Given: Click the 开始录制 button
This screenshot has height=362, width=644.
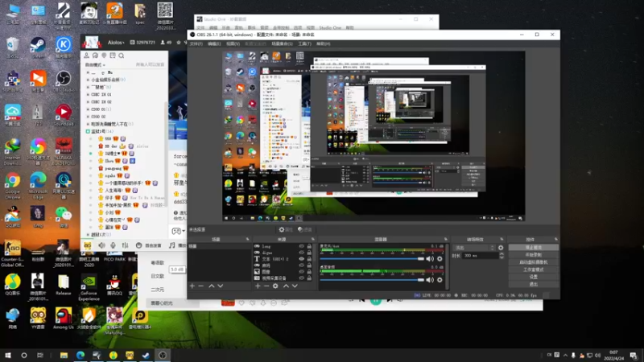Looking at the screenshot, I should pos(533,255).
